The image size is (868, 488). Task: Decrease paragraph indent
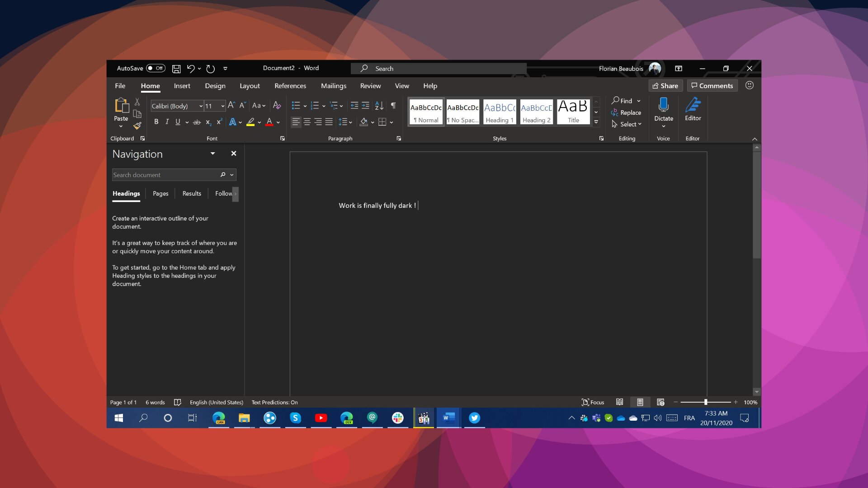tap(354, 105)
